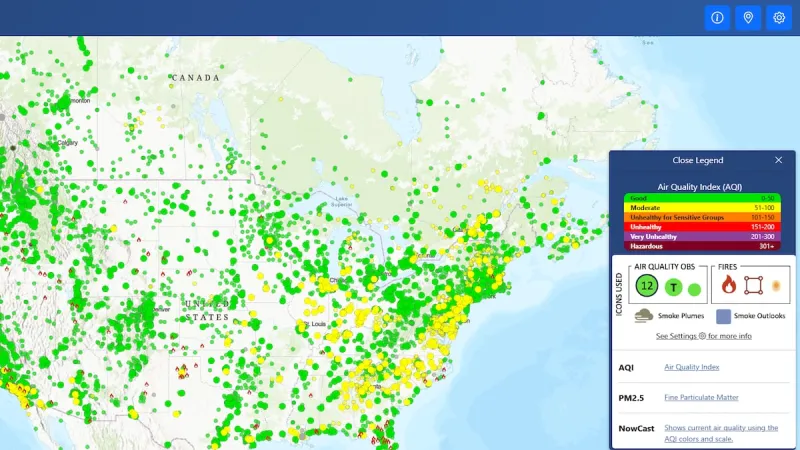Open the settings gear button
Image resolution: width=800 pixels, height=450 pixels.
[x=779, y=18]
